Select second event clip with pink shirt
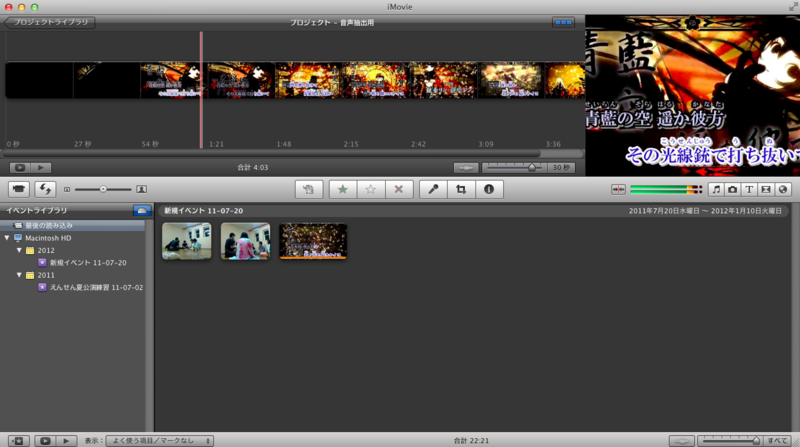The width and height of the screenshot is (800, 447). [245, 241]
